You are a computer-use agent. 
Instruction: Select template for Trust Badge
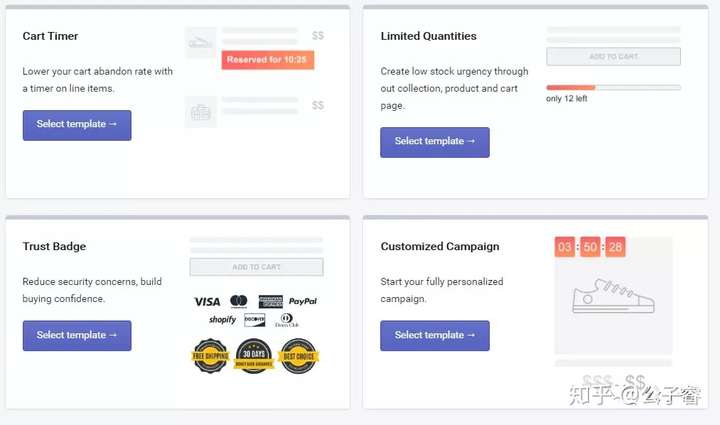pyautogui.click(x=77, y=336)
